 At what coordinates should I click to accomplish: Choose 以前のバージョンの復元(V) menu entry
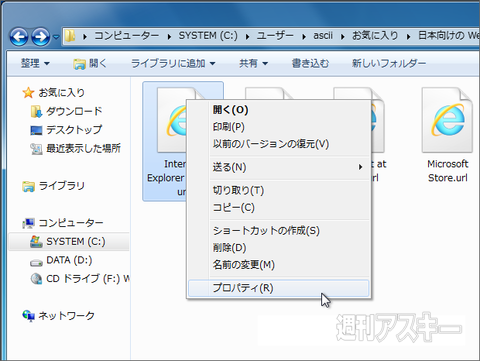tap(279, 144)
